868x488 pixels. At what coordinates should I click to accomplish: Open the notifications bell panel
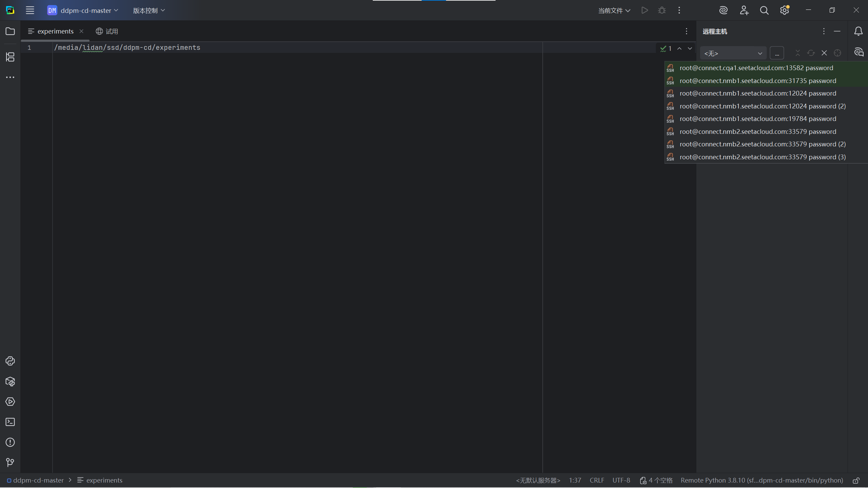click(x=858, y=32)
